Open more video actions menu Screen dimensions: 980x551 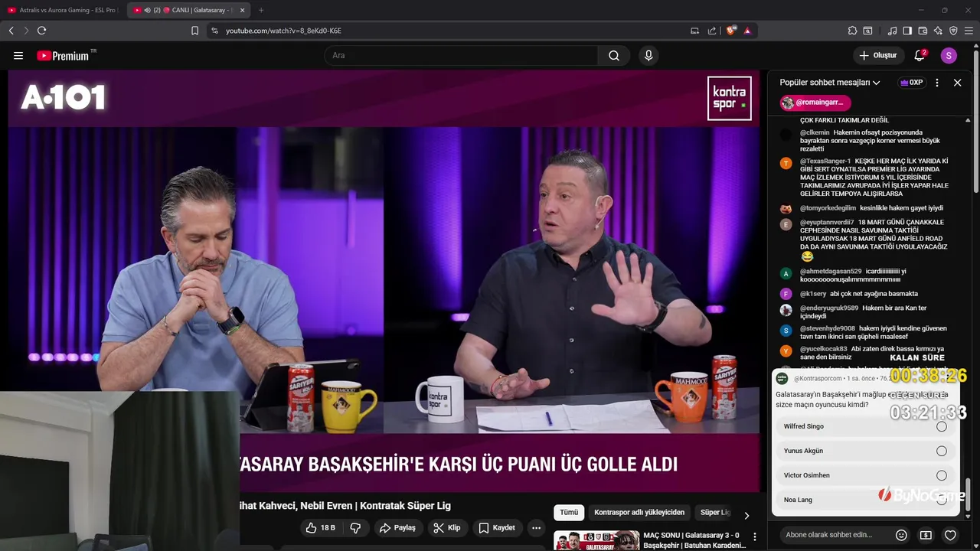[x=536, y=527]
